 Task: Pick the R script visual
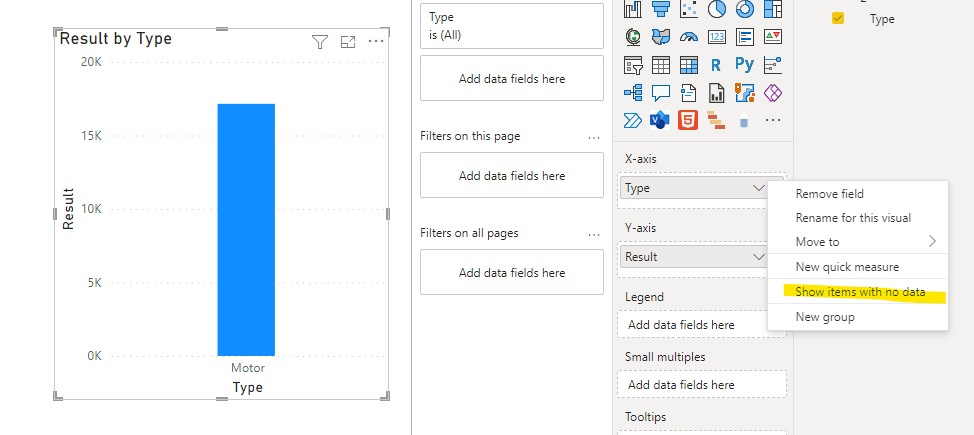(x=716, y=65)
